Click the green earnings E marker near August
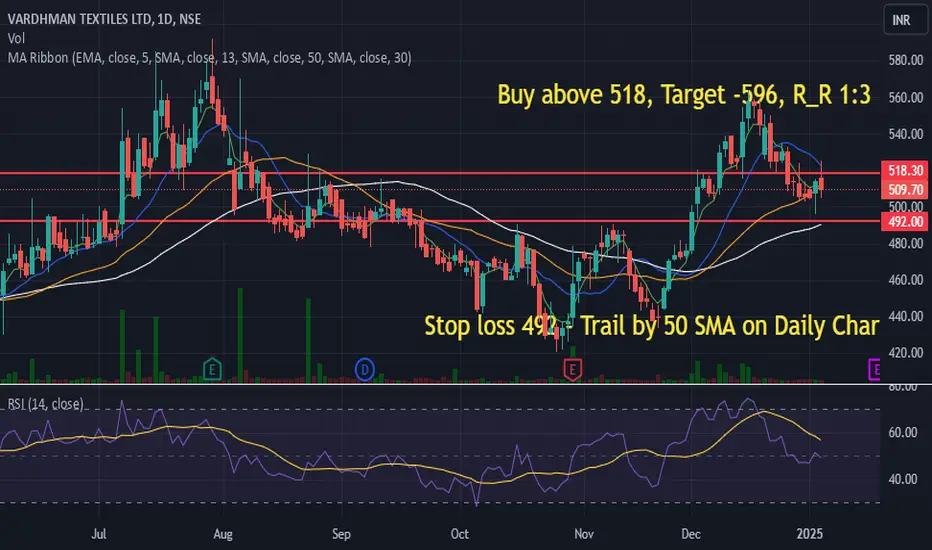The height and width of the screenshot is (550, 932). point(212,370)
